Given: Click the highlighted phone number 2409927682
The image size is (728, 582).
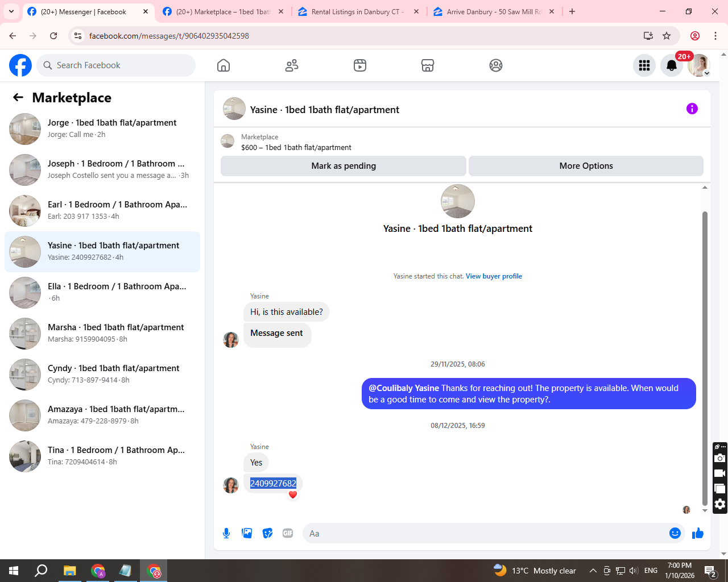Looking at the screenshot, I should coord(273,483).
